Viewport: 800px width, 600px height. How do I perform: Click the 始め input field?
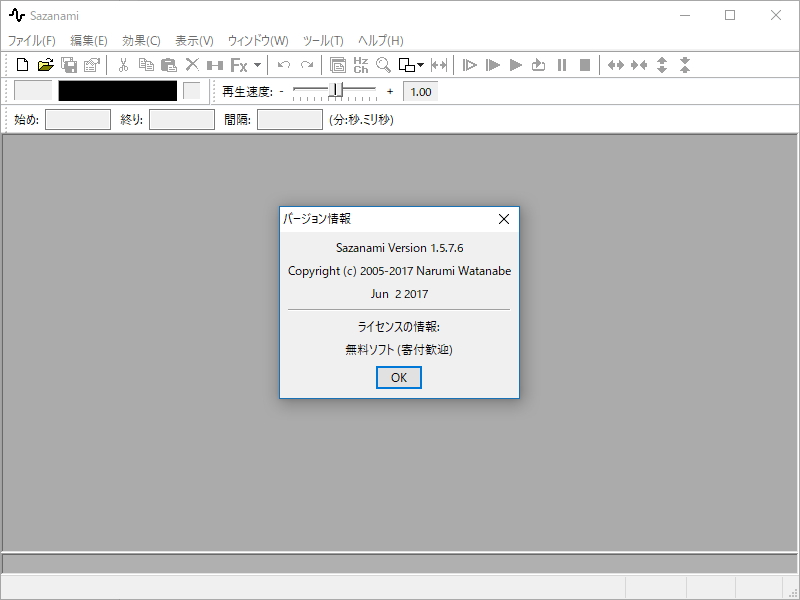78,119
